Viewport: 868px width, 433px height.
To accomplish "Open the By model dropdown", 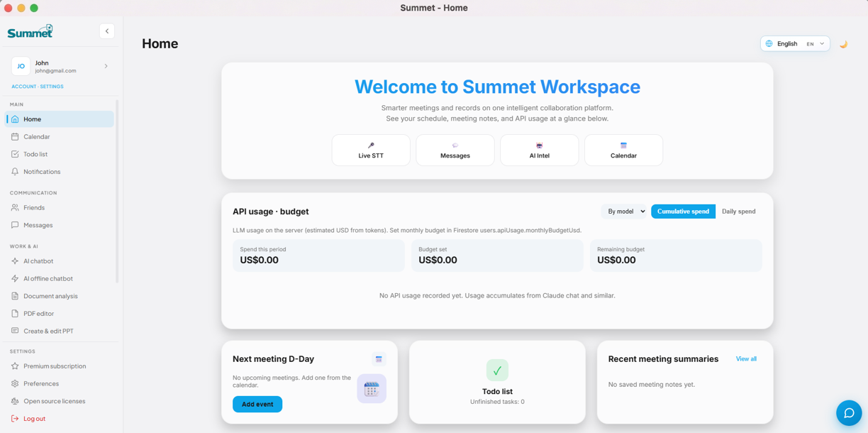I will [x=624, y=212].
